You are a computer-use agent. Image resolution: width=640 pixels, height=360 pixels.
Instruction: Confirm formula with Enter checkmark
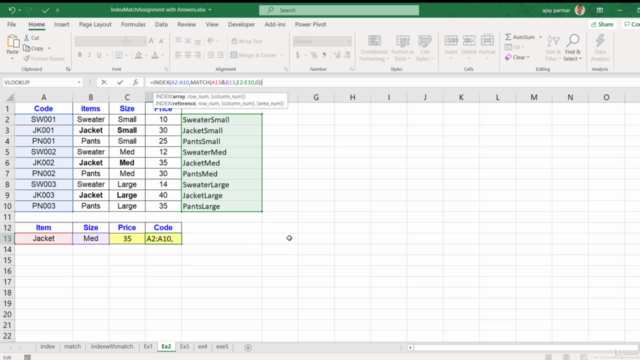click(120, 82)
